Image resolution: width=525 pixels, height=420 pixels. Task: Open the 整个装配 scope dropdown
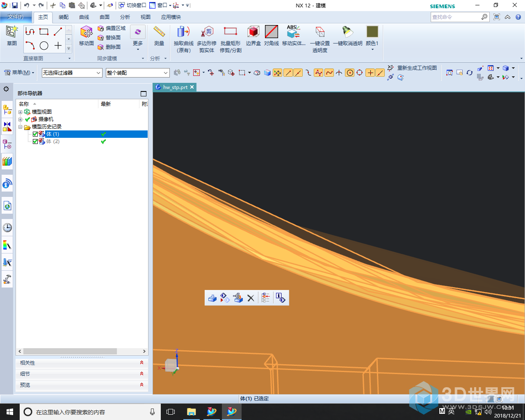click(x=137, y=73)
